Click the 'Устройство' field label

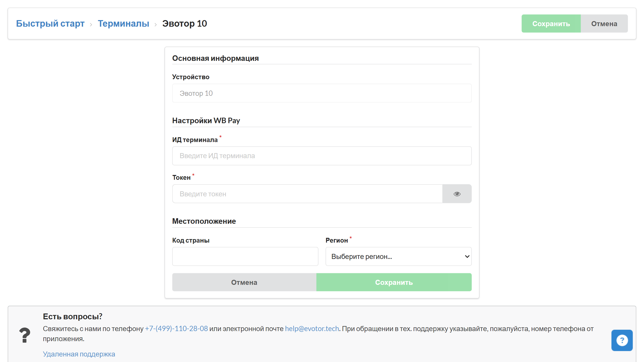tap(191, 77)
